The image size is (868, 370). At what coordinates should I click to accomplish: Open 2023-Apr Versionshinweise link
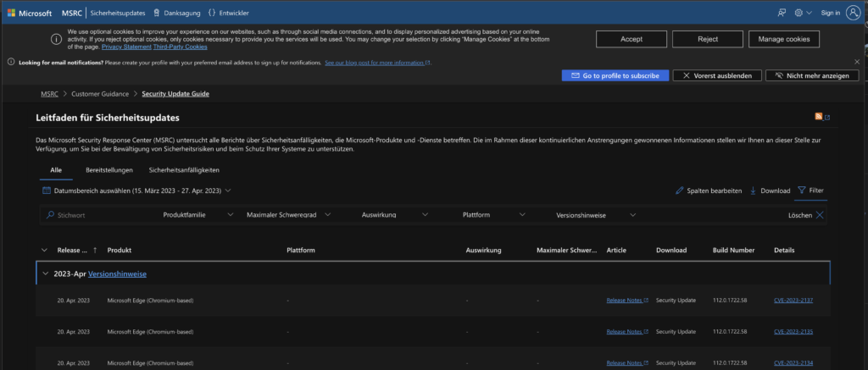[117, 273]
